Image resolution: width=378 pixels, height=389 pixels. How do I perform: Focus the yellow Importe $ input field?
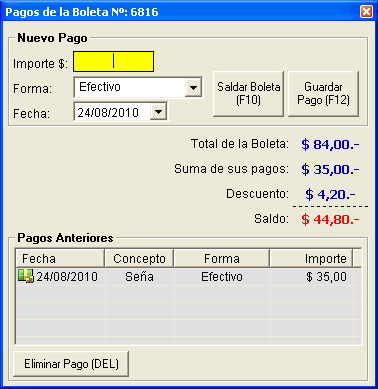point(113,61)
